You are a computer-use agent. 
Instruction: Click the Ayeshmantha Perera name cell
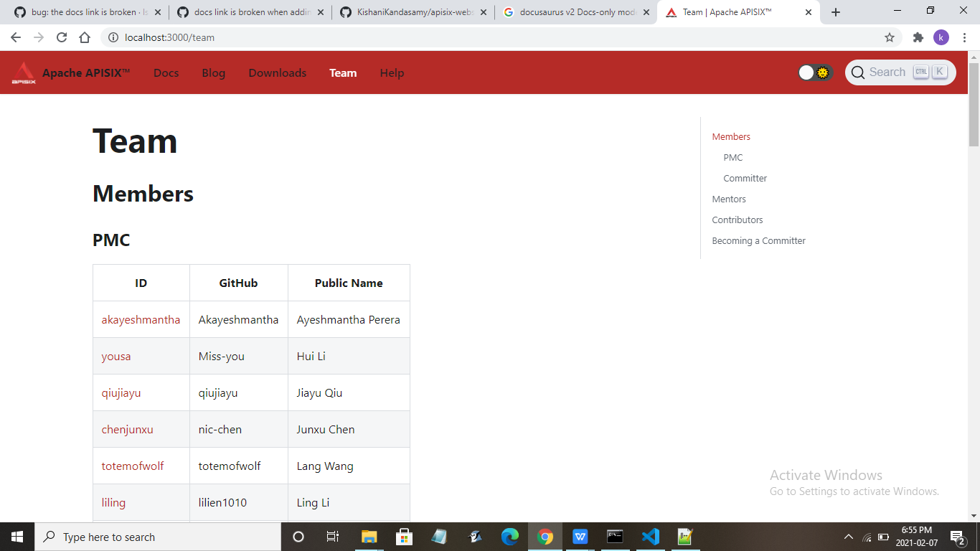[x=349, y=320]
